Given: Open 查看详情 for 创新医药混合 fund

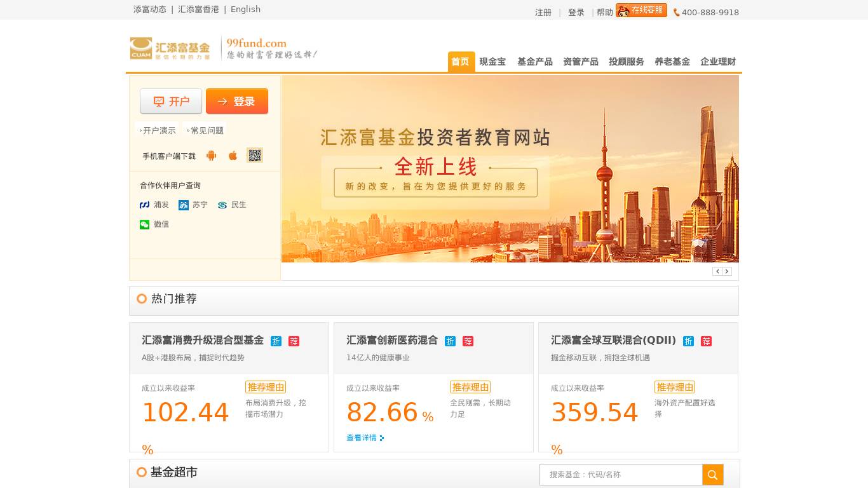Looking at the screenshot, I should tap(363, 437).
